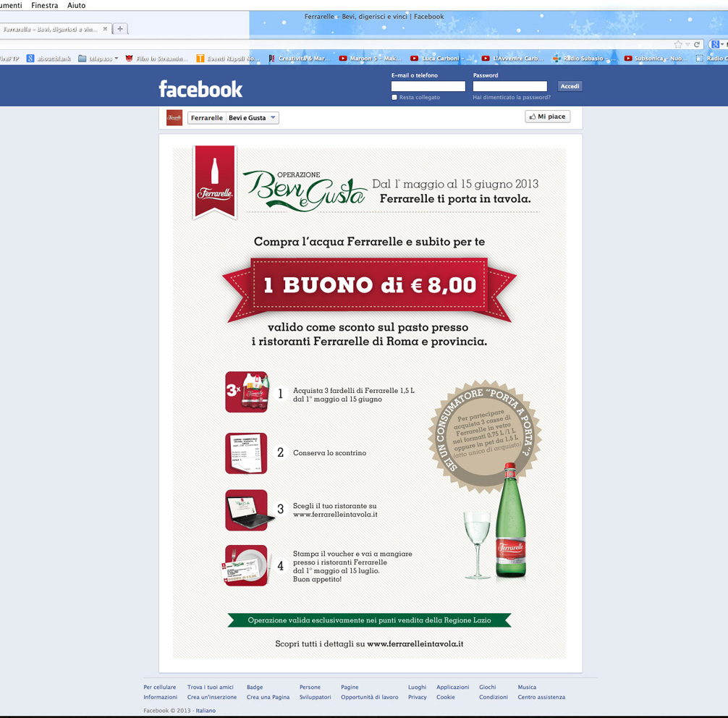This screenshot has height=718, width=728.
Task: Open the Maroon 5 YouTube bookmark
Action: click(370, 59)
